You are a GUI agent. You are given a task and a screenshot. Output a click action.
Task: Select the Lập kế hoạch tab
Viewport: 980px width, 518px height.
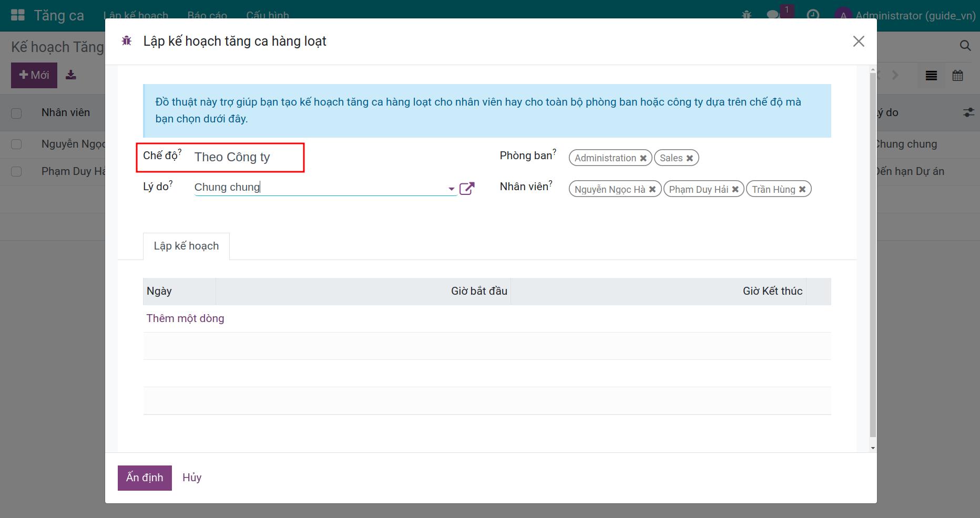186,246
